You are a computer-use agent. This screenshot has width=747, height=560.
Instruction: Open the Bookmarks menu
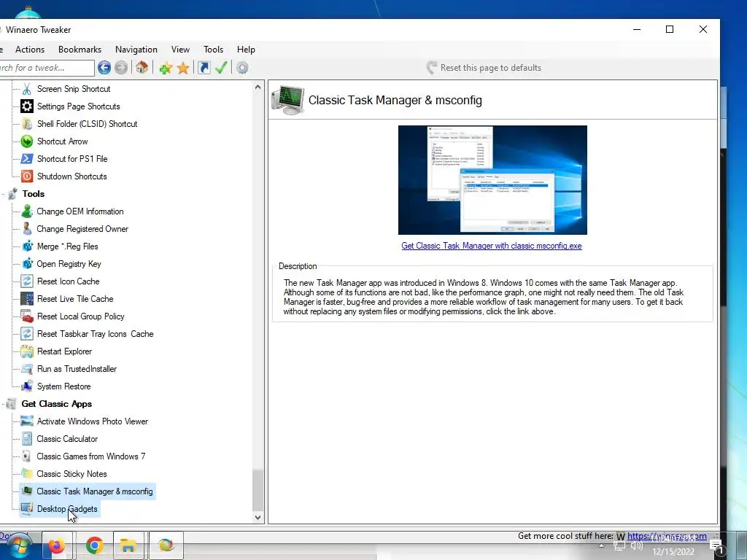[x=80, y=50]
